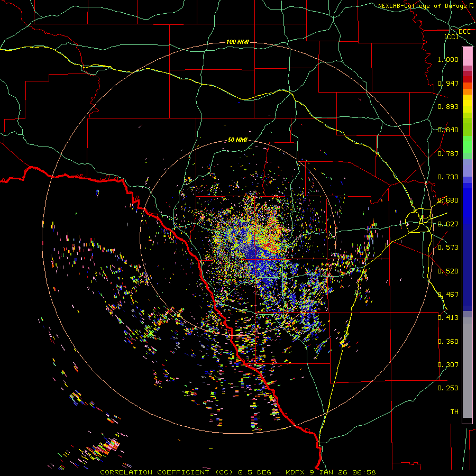This screenshot has width=476, height=476.
Task: Click the 9 JAN 26 date text
Action: coord(329,472)
